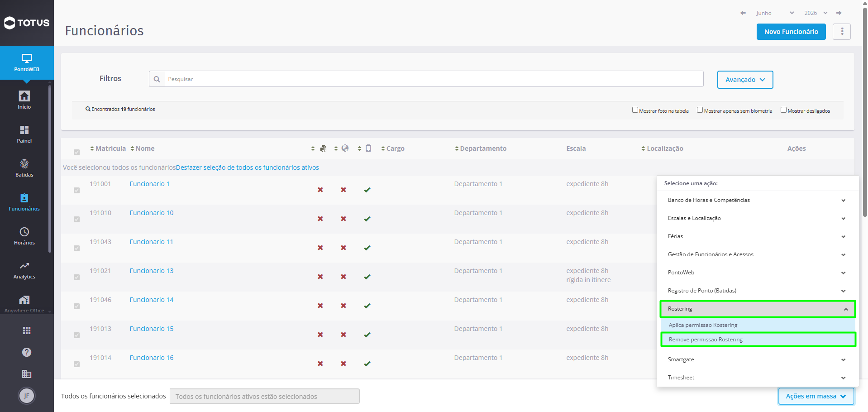Expand the Férias action group
Viewport: 868px width, 412px height.
(758, 236)
